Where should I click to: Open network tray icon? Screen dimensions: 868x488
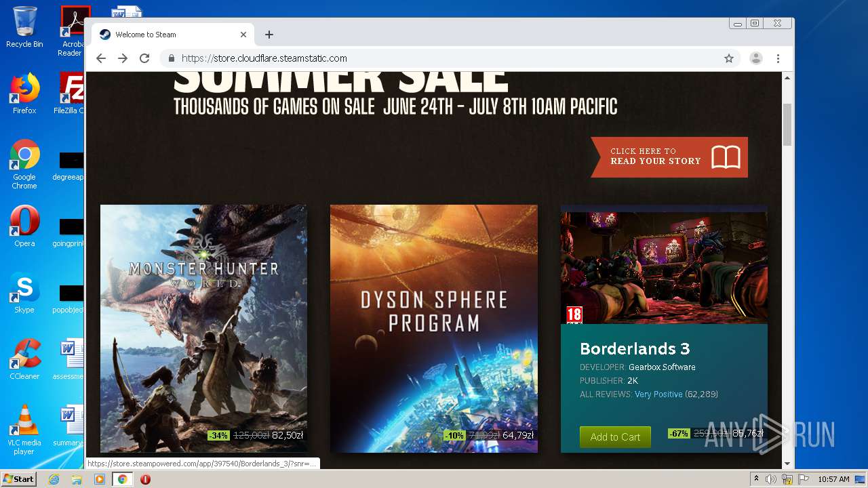787,479
